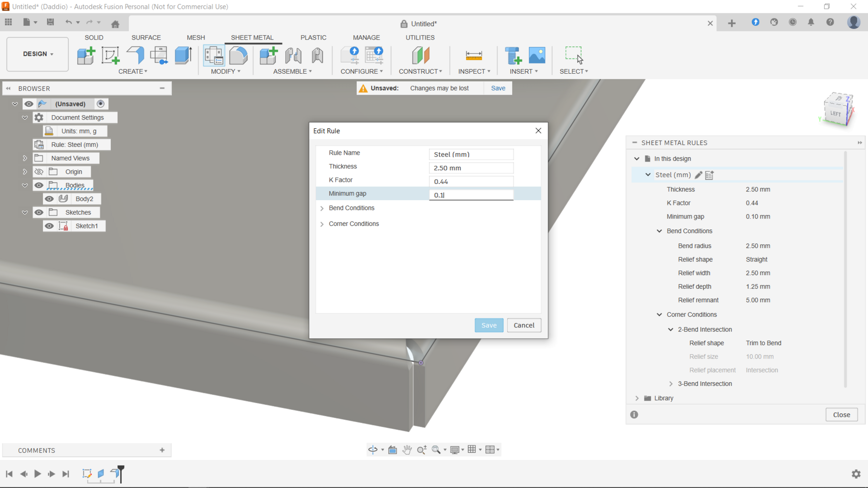Viewport: 868px width, 488px height.
Task: Click the Orbit tool in navigation bar
Action: (373, 450)
